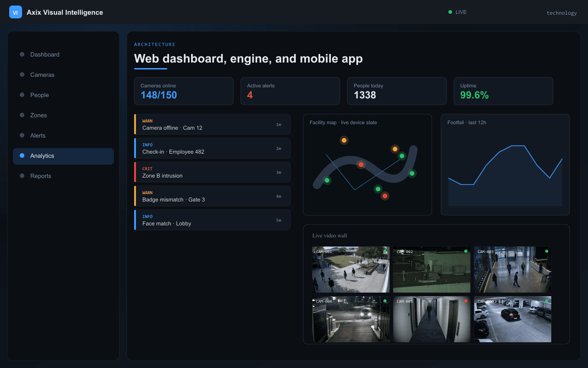588x368 pixels.
Task: Open the Alerts page
Action: click(63, 135)
